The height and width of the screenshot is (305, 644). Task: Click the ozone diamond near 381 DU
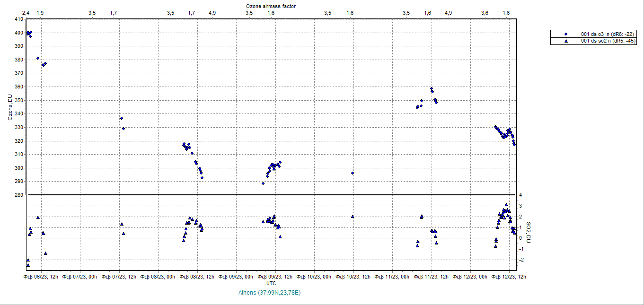(38, 58)
